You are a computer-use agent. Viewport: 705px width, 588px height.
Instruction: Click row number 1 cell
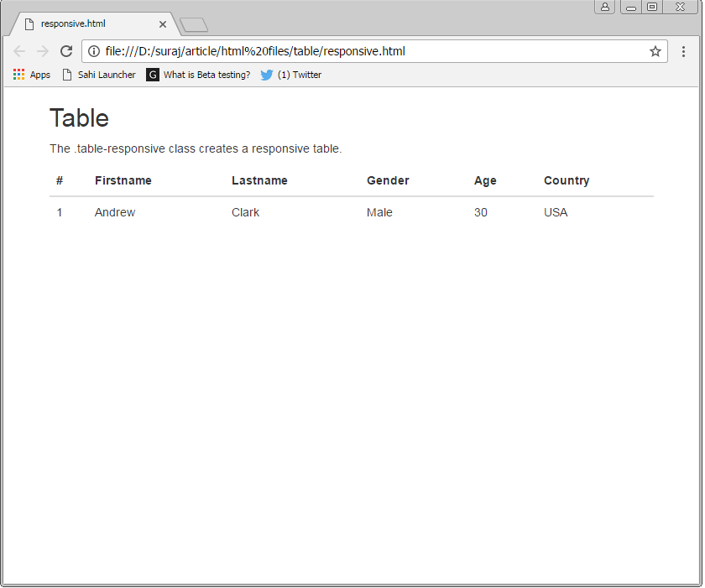click(x=60, y=212)
